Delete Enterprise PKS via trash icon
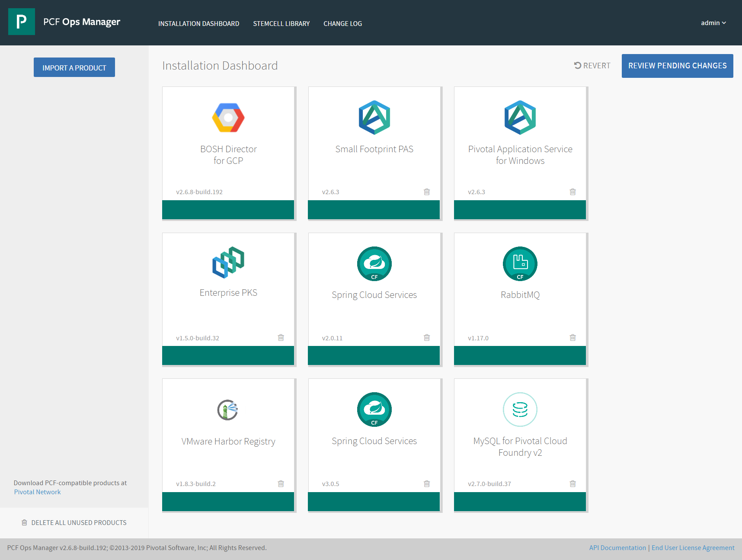742x560 pixels. coord(281,337)
